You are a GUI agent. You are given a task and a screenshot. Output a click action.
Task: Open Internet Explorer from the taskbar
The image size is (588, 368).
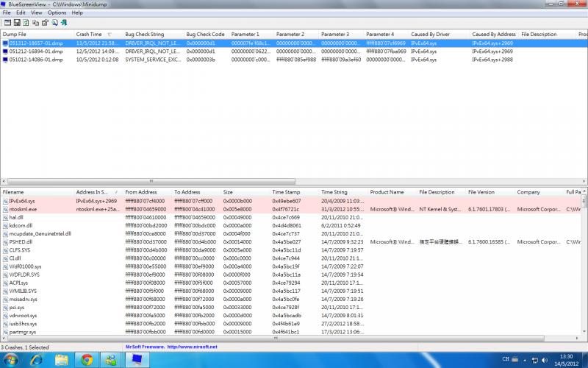point(37,359)
